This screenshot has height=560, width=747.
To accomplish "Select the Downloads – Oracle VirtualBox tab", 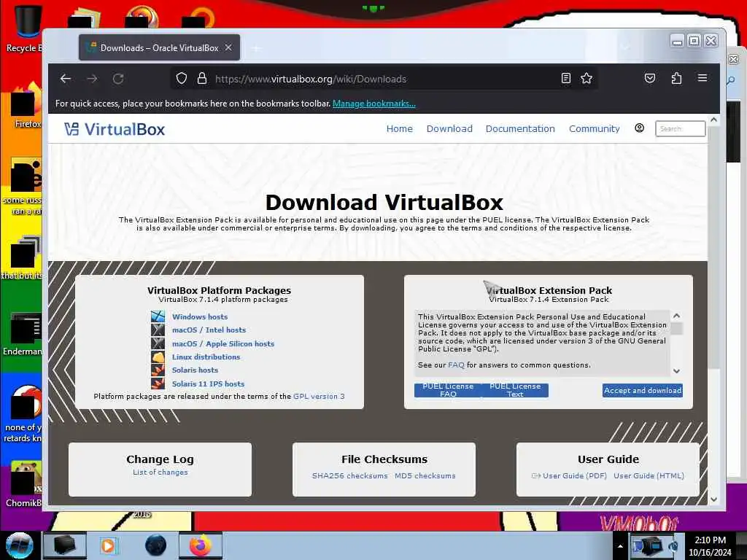I will (159, 47).
